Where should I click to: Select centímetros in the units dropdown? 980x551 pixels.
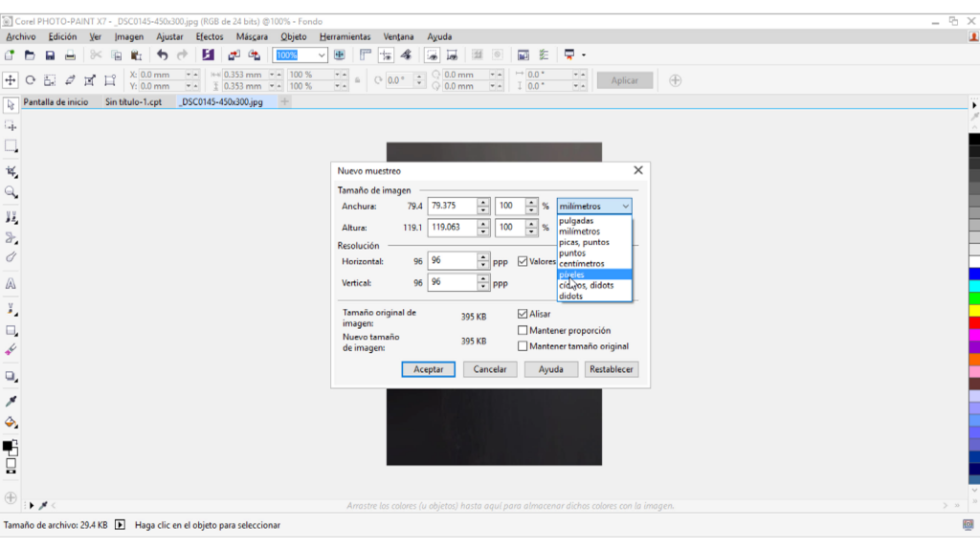tap(582, 264)
